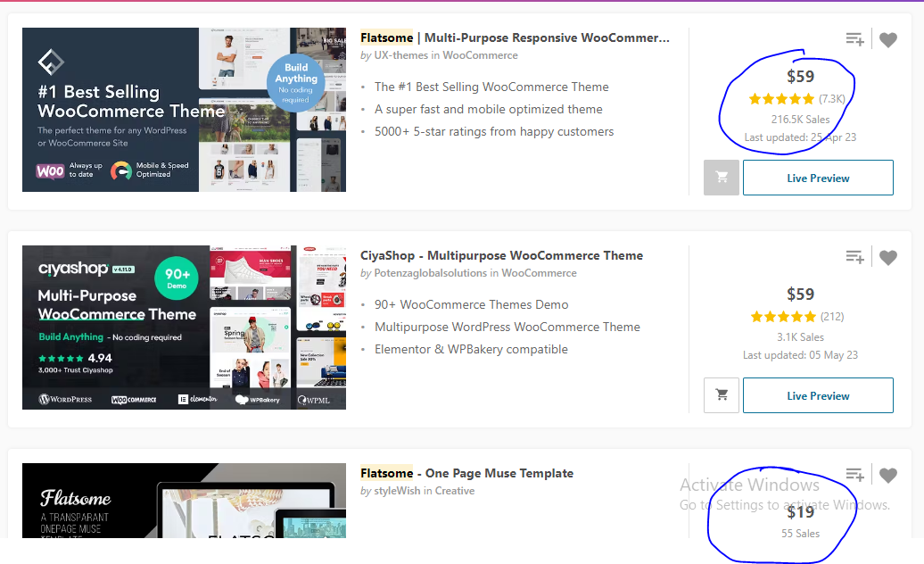Open WooCommerce category link under Flatsome
The height and width of the screenshot is (564, 924).
click(480, 55)
